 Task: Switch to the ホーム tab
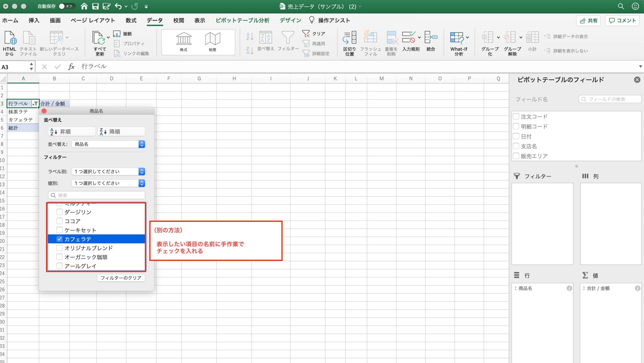click(10, 20)
